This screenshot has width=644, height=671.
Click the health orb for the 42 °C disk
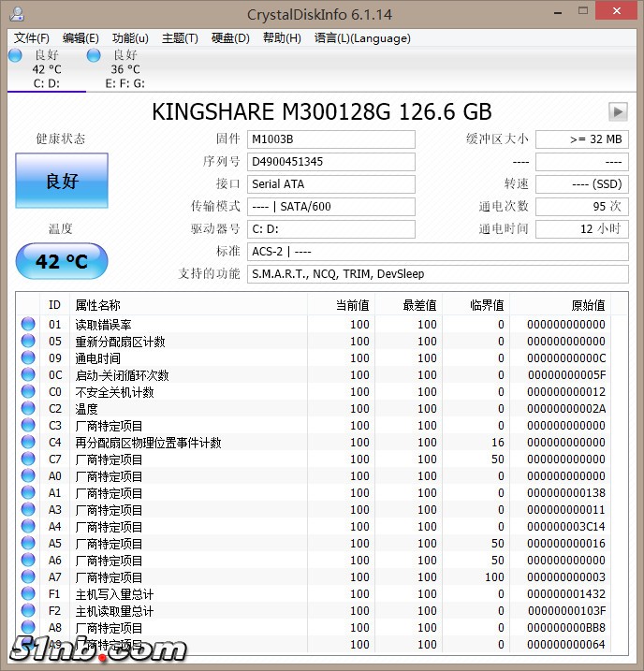tap(15, 55)
